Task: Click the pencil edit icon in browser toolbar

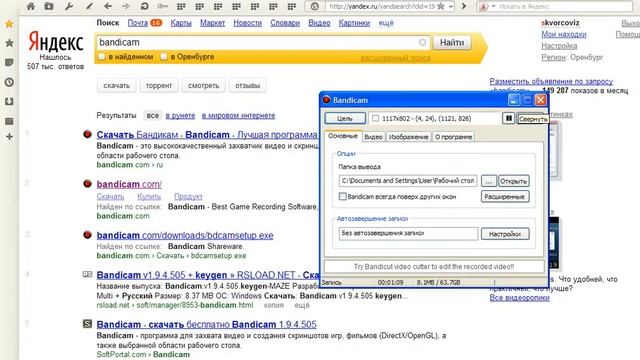Action: [89, 6]
